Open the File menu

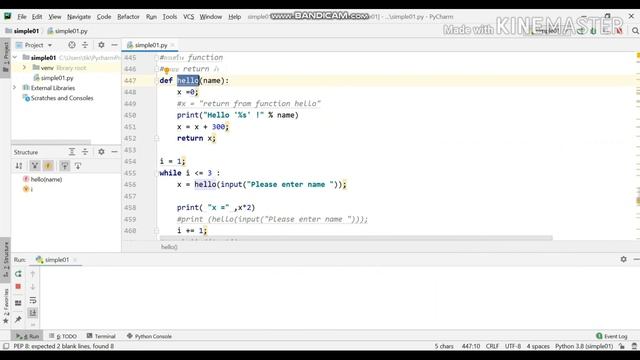point(22,17)
